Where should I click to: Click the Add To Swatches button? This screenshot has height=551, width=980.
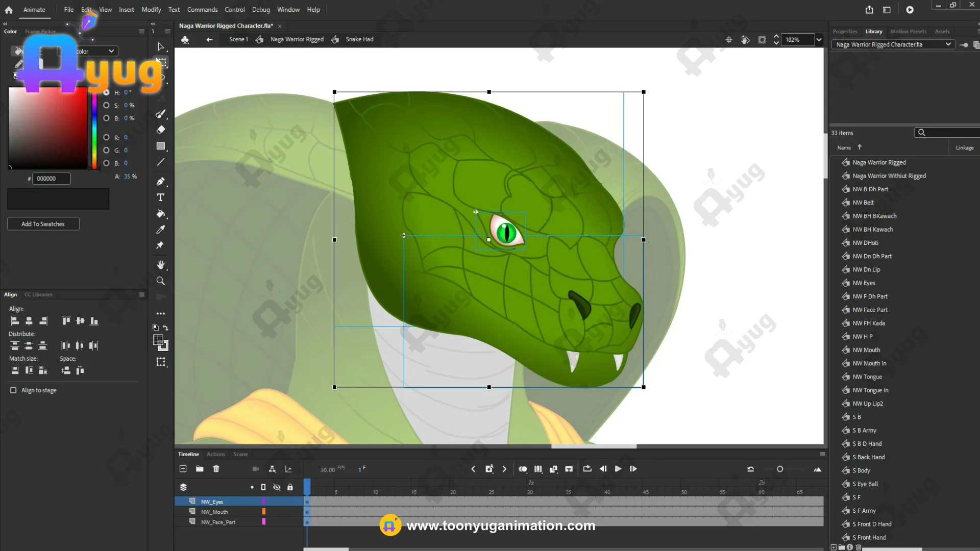(x=43, y=224)
